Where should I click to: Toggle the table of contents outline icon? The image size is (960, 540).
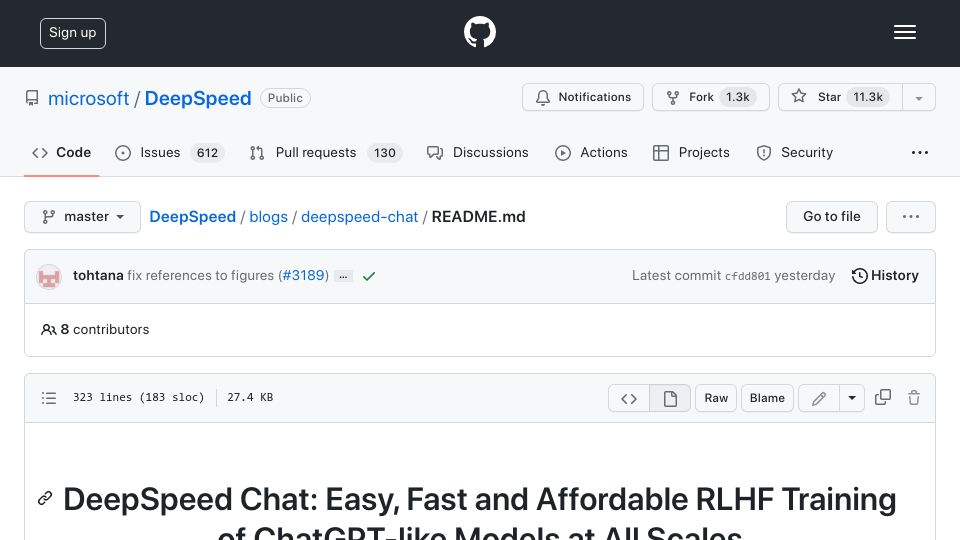49,398
